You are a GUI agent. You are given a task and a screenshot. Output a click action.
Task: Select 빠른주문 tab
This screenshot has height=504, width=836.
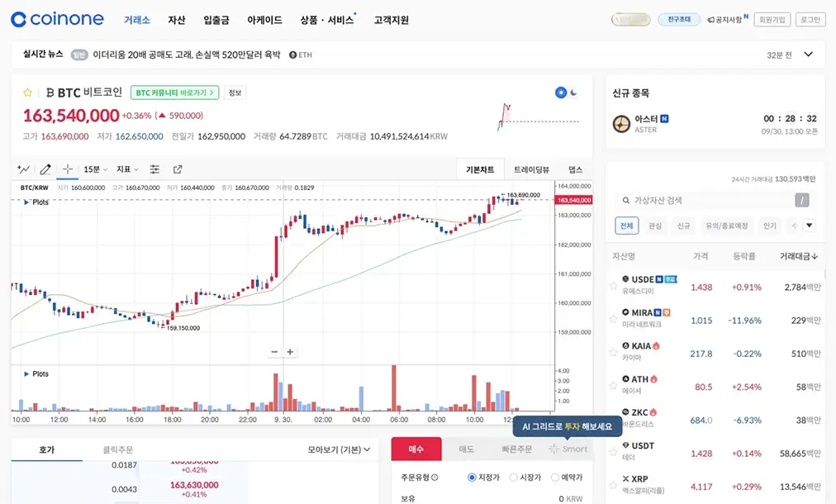pyautogui.click(x=516, y=449)
